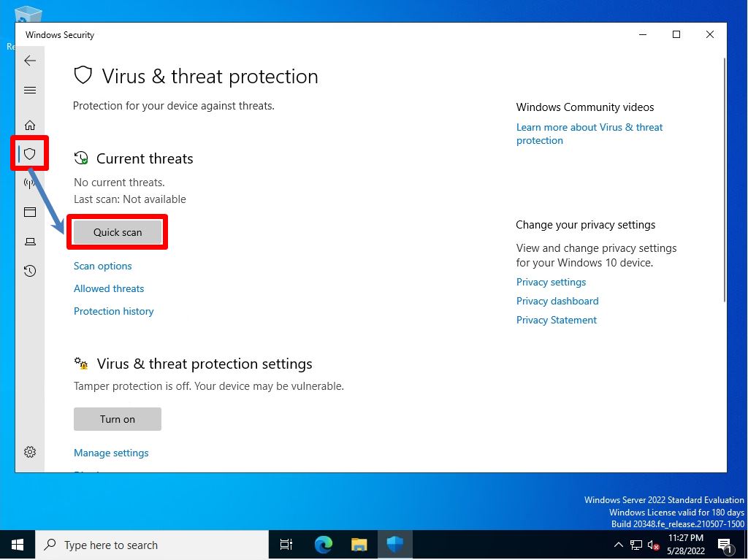
Task: Click 'Change your privacy settings' heading
Action: tap(585, 225)
